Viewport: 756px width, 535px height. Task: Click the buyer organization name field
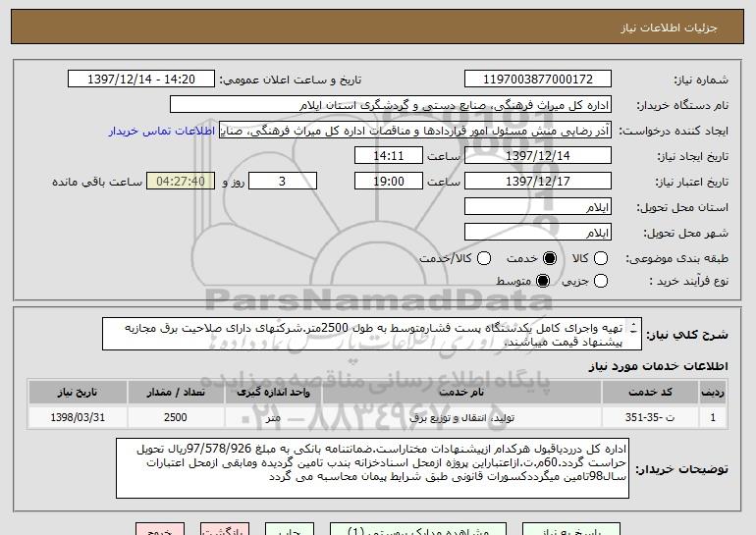pyautogui.click(x=391, y=105)
